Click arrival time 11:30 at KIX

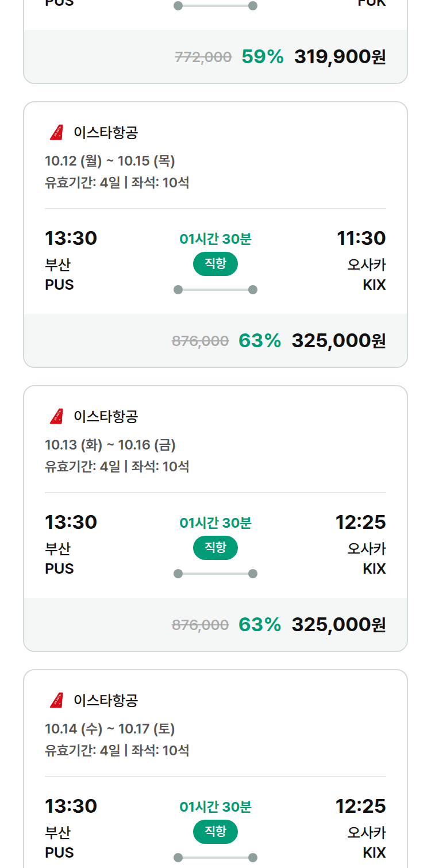click(x=361, y=238)
